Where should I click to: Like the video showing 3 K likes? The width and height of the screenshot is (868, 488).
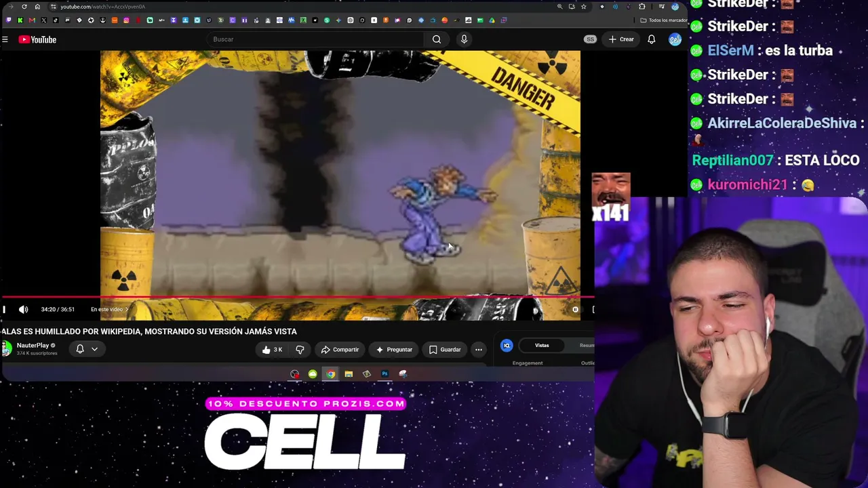[x=273, y=350]
